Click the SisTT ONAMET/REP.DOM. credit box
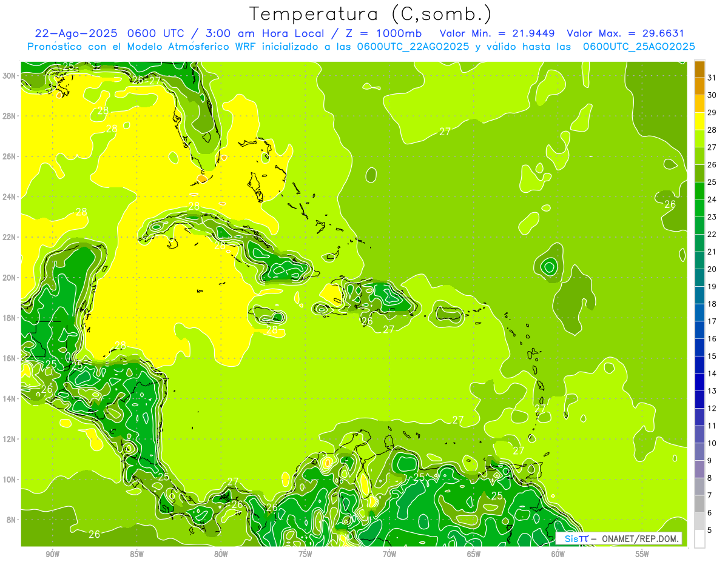The height and width of the screenshot is (562, 728). 618,538
